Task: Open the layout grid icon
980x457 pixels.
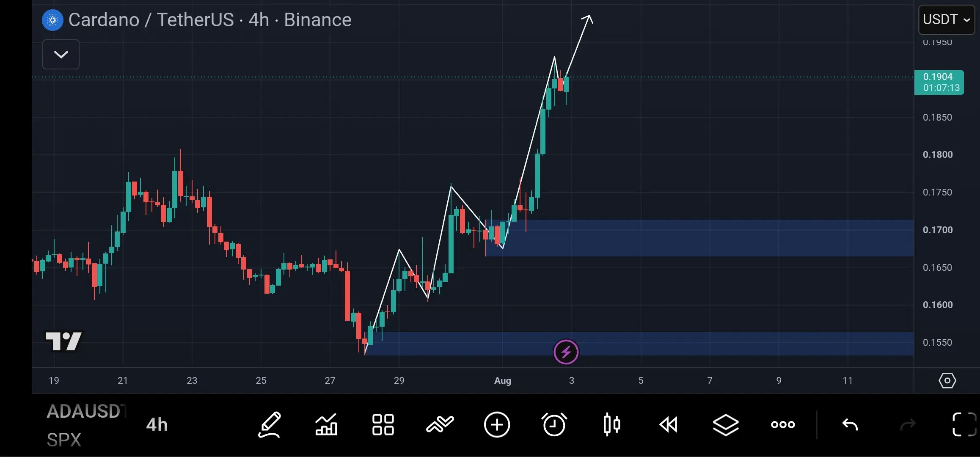Action: coord(383,424)
